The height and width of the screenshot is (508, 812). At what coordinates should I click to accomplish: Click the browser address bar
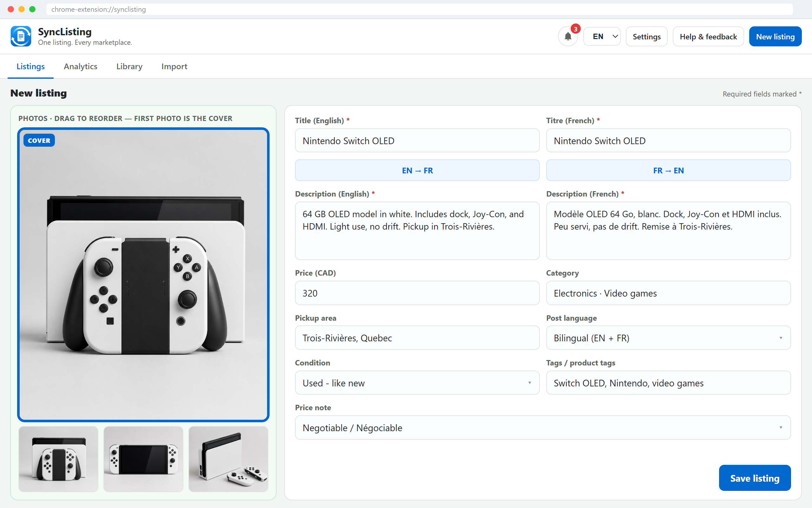tap(419, 9)
